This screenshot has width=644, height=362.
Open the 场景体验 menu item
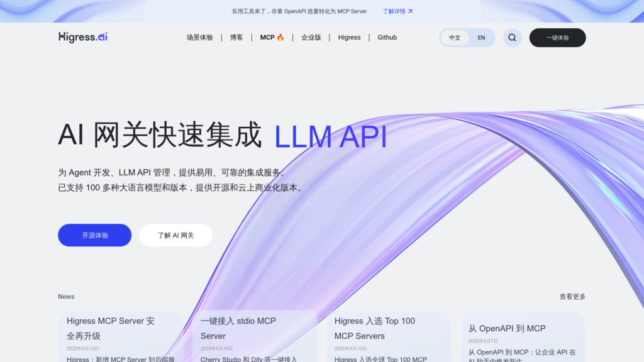click(199, 37)
